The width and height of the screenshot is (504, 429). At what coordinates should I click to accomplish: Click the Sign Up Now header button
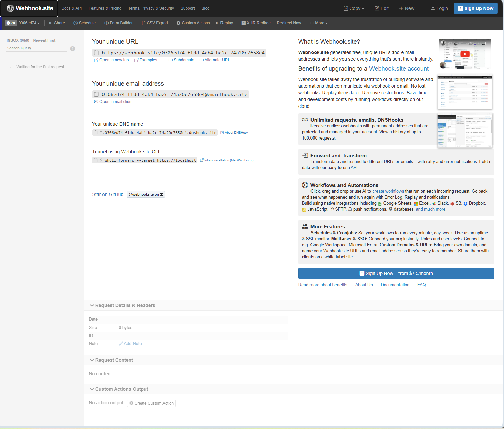click(475, 8)
